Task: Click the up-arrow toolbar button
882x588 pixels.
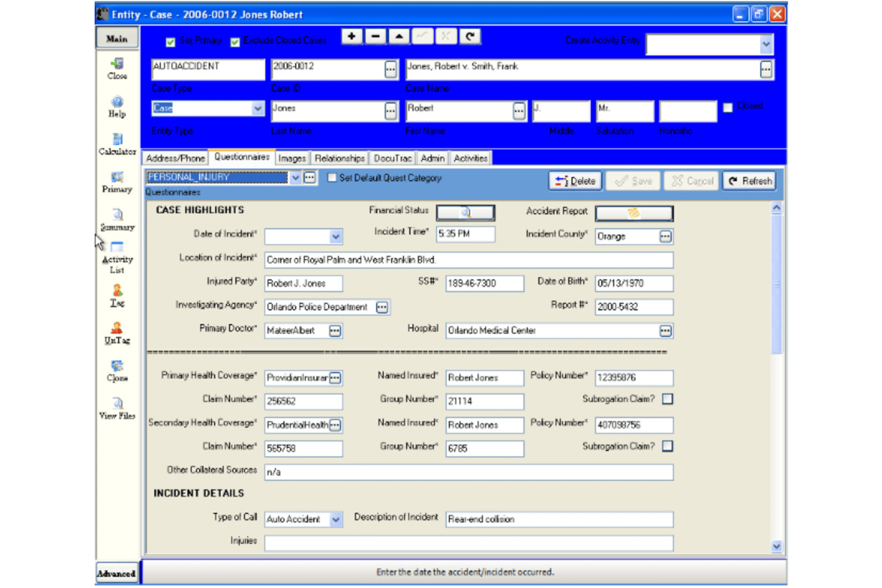Action: pos(399,36)
